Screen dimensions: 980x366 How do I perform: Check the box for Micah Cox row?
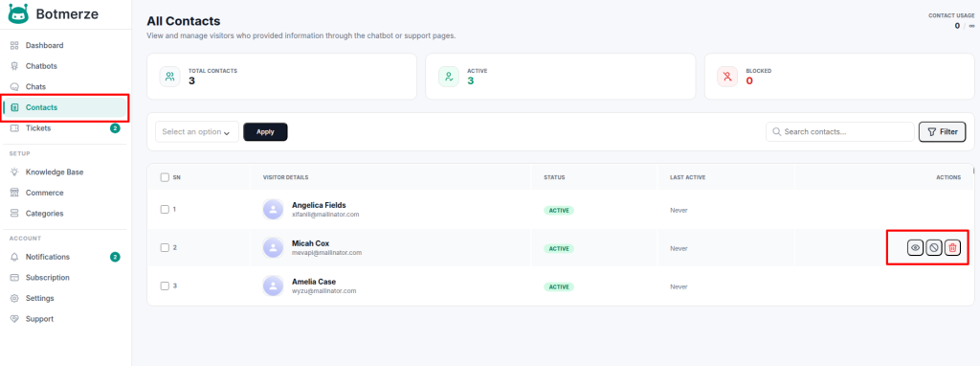(165, 248)
